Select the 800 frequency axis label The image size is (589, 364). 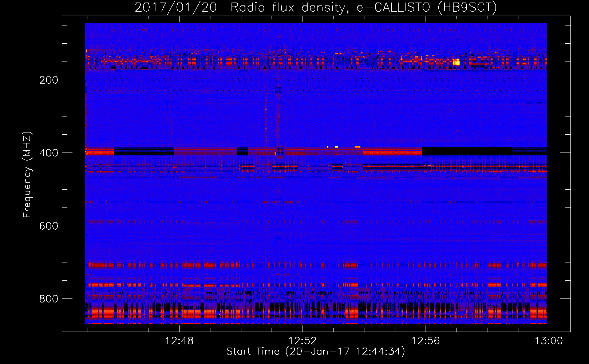click(x=49, y=299)
